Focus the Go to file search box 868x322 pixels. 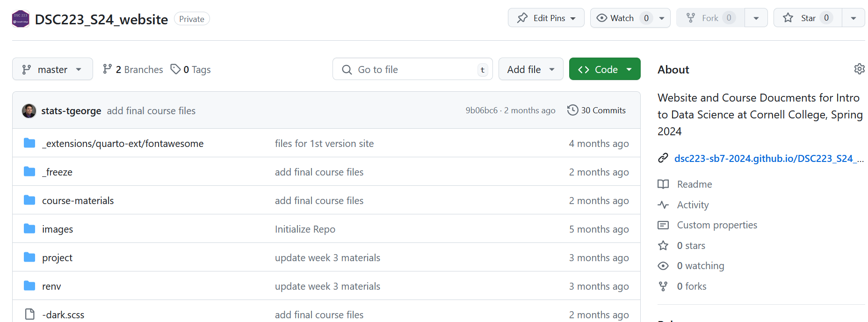pos(412,70)
